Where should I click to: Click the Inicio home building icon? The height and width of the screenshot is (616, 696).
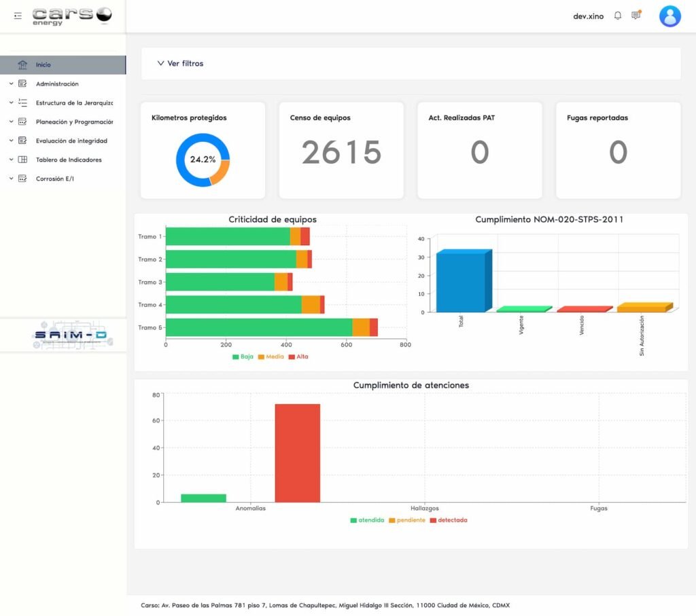(x=22, y=65)
